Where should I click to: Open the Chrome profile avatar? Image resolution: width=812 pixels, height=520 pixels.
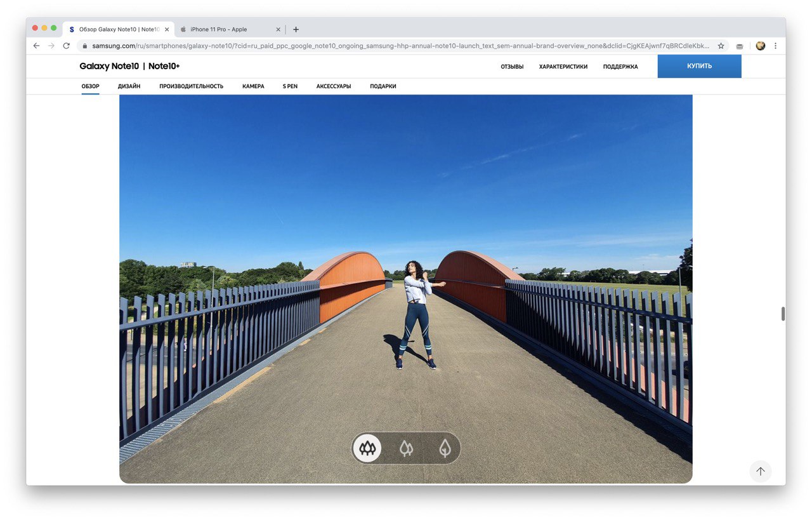click(761, 46)
